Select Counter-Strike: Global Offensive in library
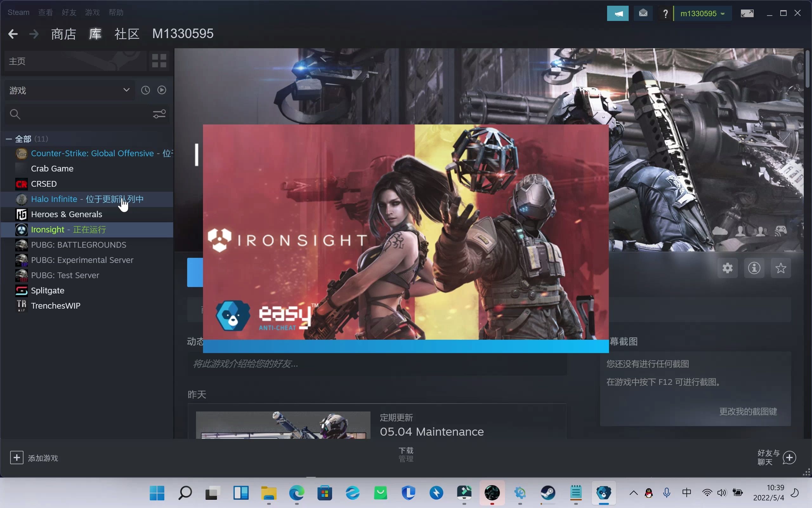Screen dimensions: 812x508 click(87, 153)
